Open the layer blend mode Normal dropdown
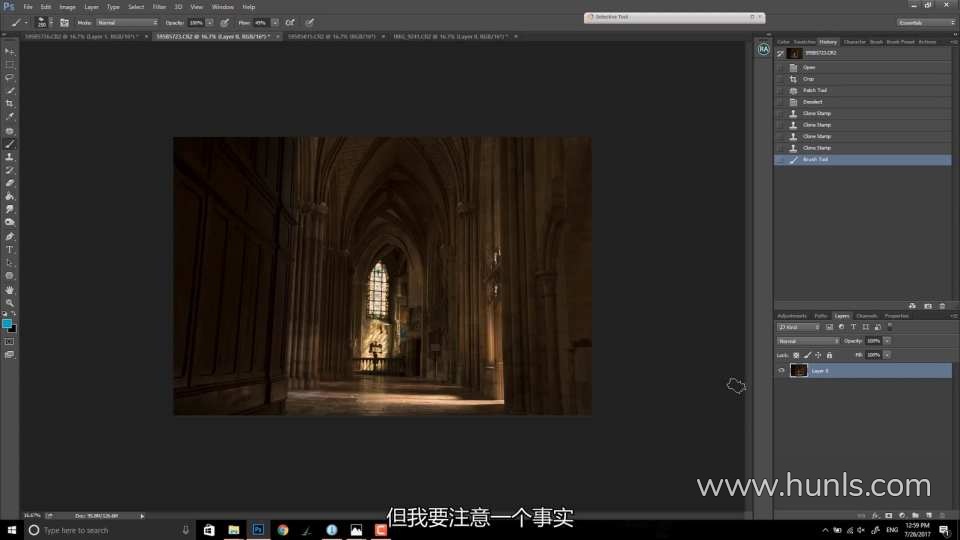 tap(808, 341)
